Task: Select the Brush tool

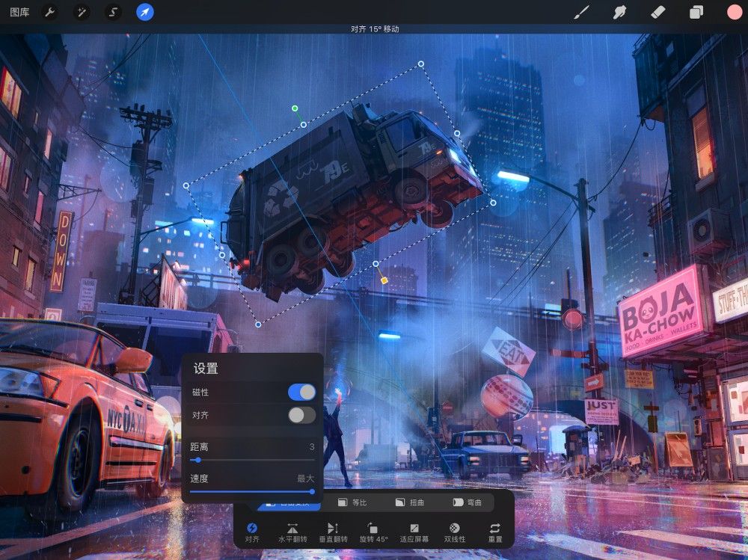Action: pyautogui.click(x=582, y=11)
